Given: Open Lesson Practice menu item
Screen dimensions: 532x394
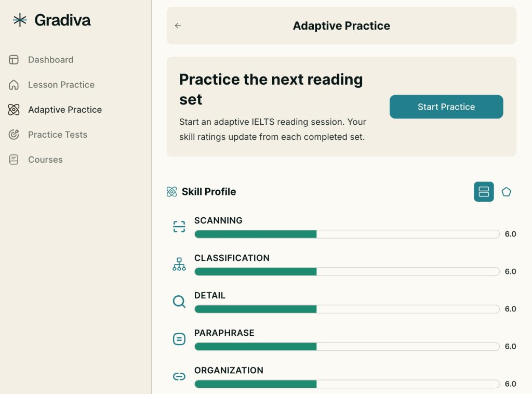Looking at the screenshot, I should click(x=61, y=85).
